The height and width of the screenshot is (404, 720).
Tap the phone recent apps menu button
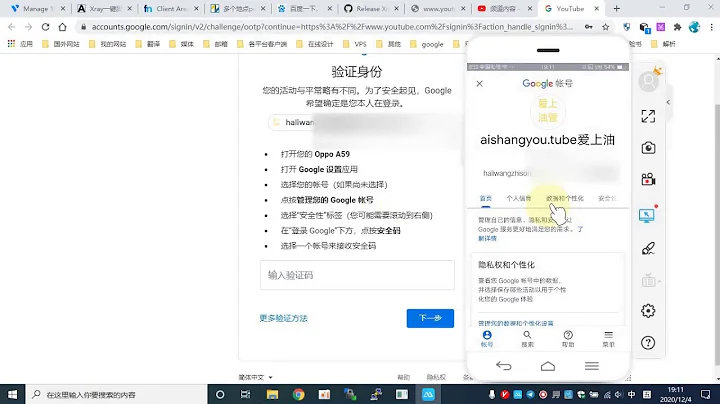click(x=592, y=366)
